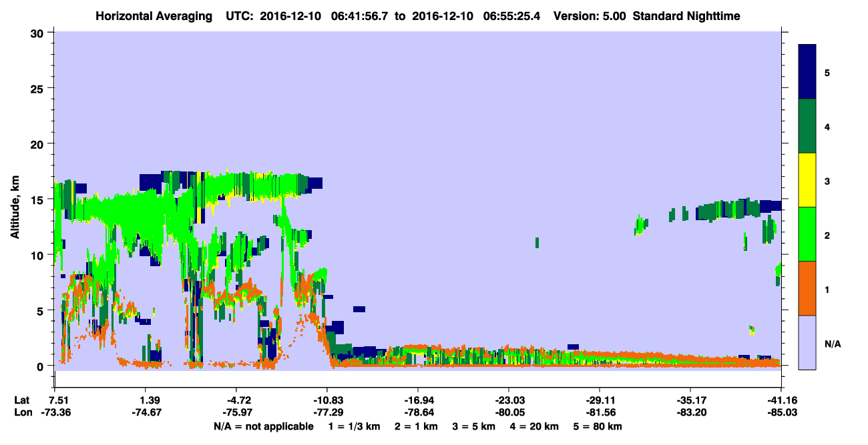Click the 'Lon' row label
This screenshot has width=868, height=445.
(22, 413)
